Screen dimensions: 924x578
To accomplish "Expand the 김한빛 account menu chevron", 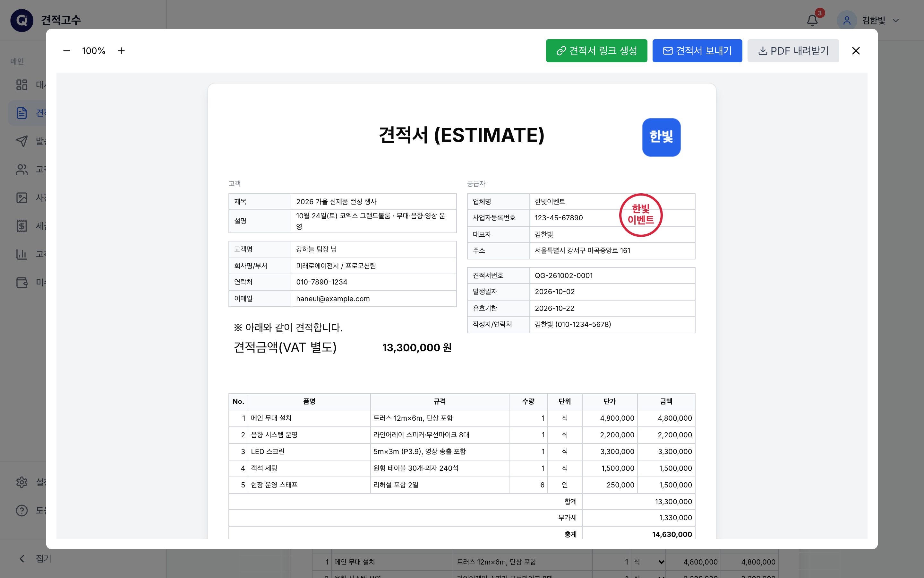I will [x=895, y=21].
